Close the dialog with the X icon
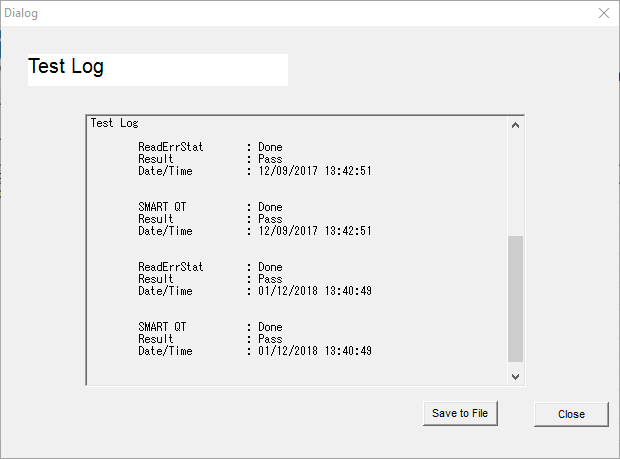Viewport: 620px width, 459px height. point(604,13)
